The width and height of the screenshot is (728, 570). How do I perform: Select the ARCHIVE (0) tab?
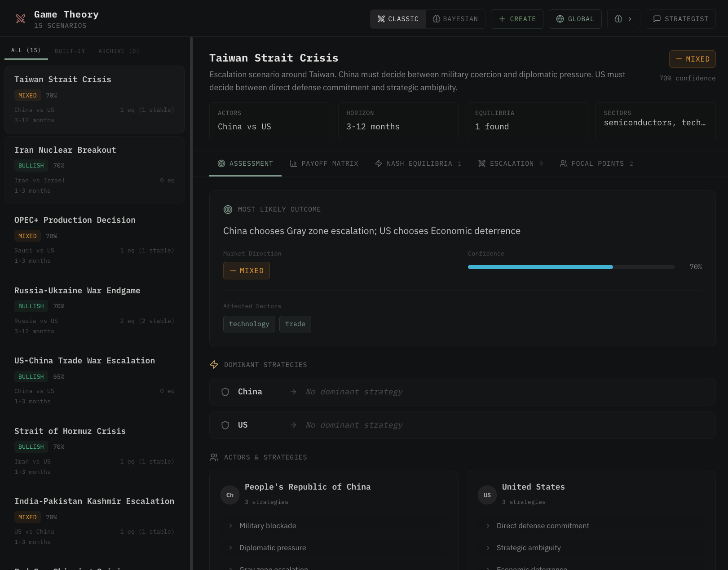pos(119,51)
